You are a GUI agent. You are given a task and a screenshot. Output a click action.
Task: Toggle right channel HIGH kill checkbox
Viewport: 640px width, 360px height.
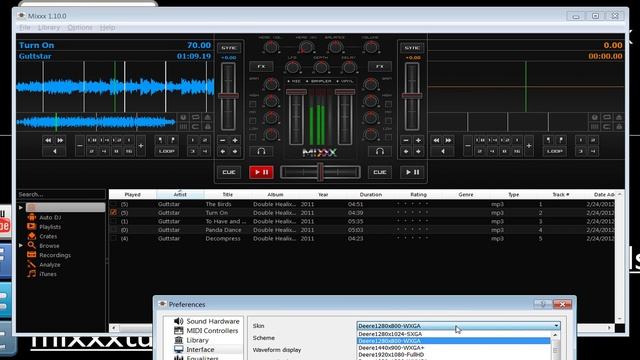388,104
